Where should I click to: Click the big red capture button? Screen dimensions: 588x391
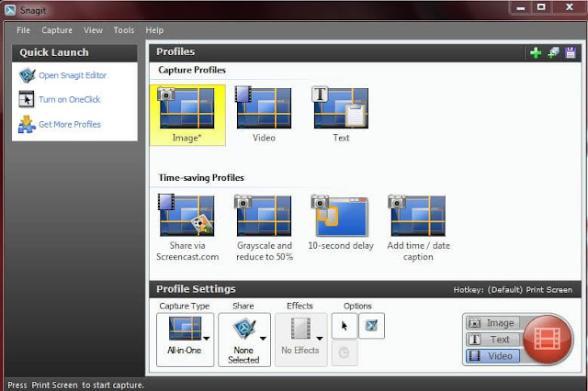click(x=548, y=340)
